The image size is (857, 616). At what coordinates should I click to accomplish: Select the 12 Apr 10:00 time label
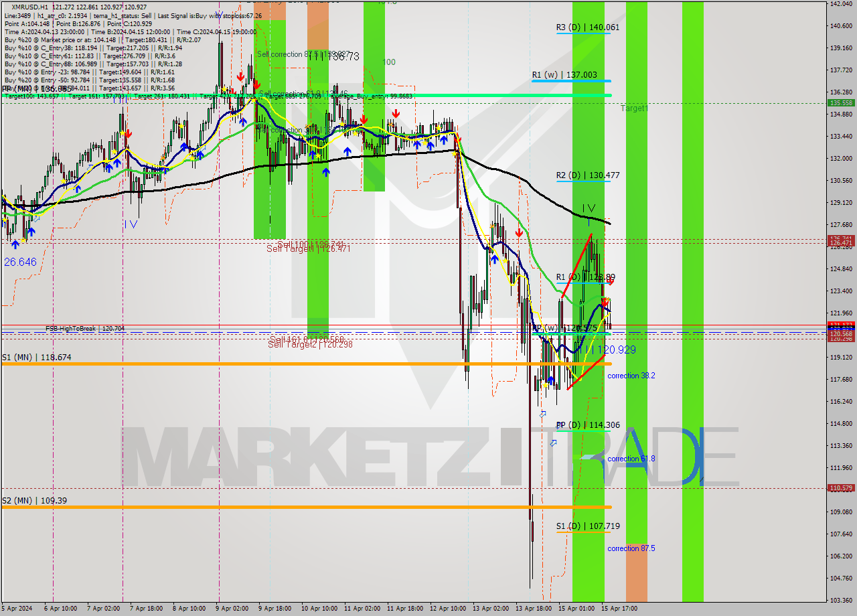pos(447,609)
